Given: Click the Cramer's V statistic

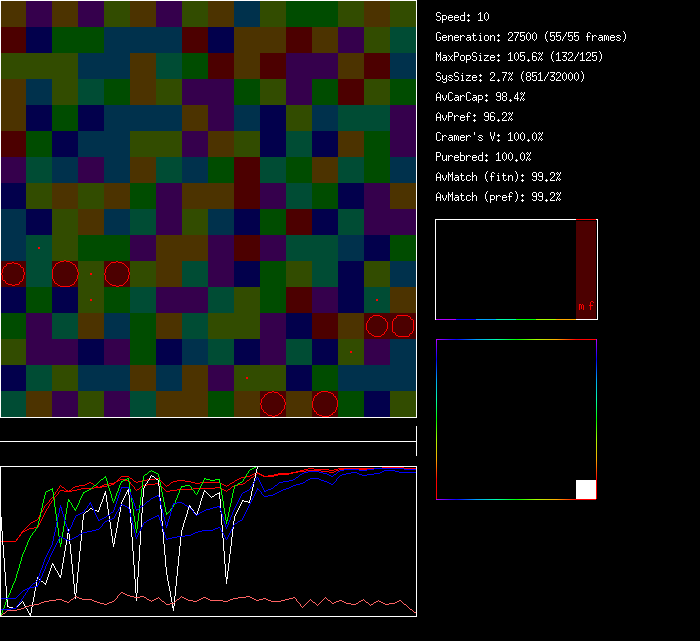Looking at the screenshot, I should point(490,137).
